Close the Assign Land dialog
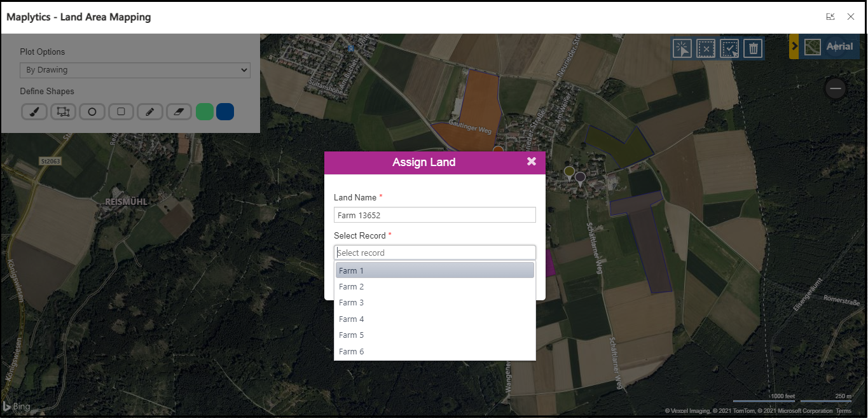The width and height of the screenshot is (868, 418). (532, 162)
